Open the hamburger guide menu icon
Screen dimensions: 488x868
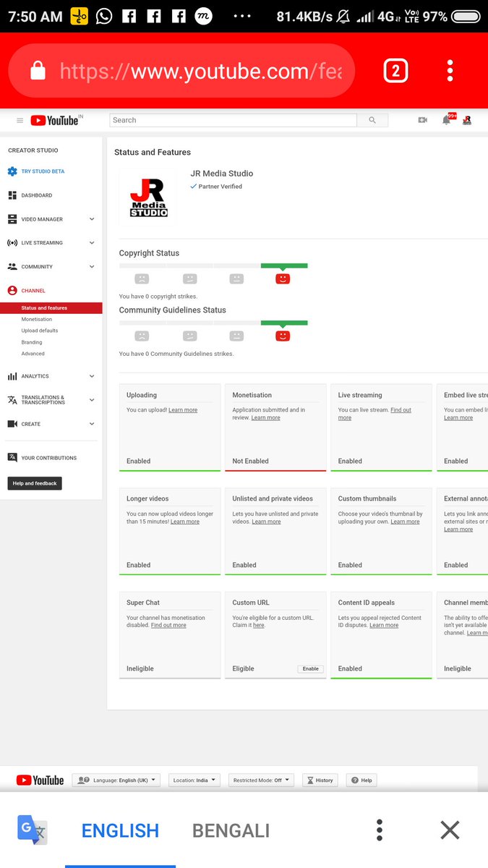[x=20, y=120]
